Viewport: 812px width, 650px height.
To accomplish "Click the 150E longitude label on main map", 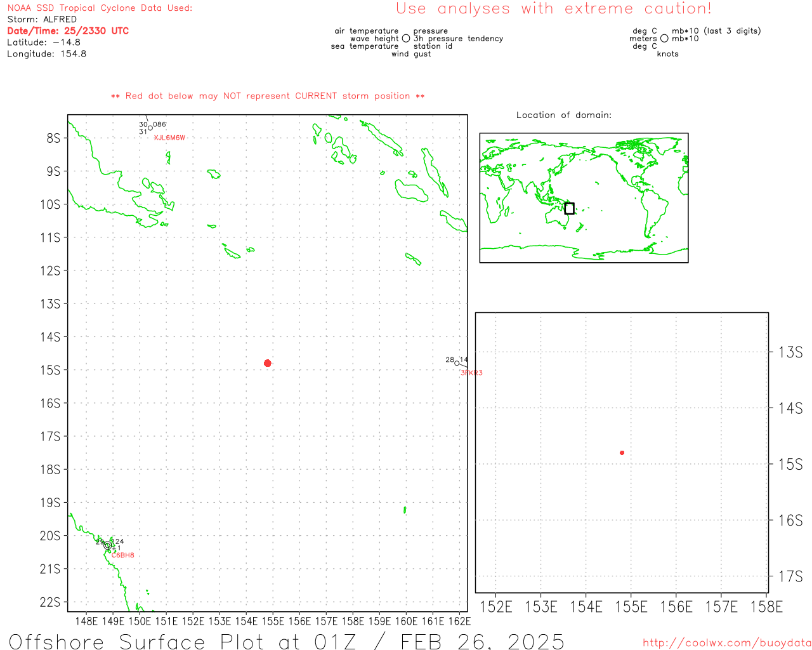I will 140,621.
